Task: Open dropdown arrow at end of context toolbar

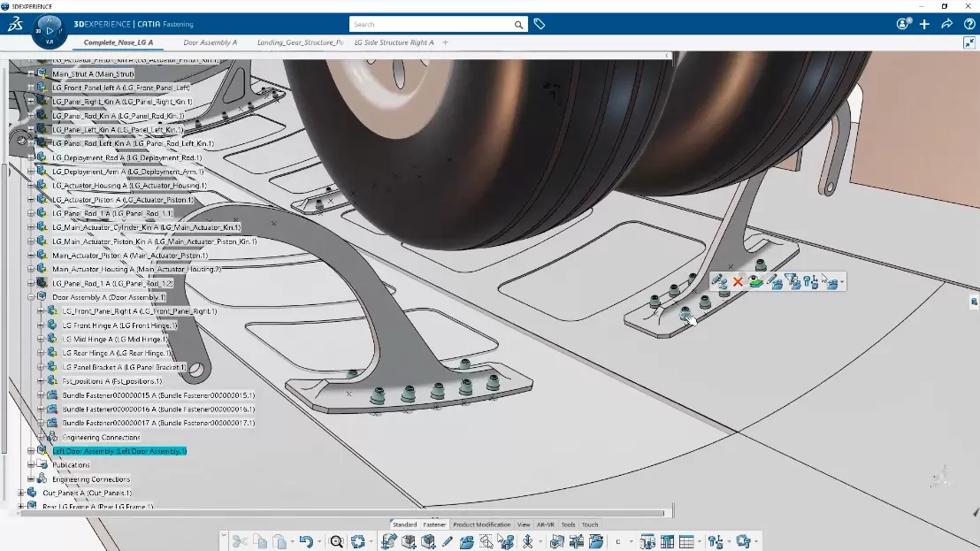Action: tap(842, 283)
